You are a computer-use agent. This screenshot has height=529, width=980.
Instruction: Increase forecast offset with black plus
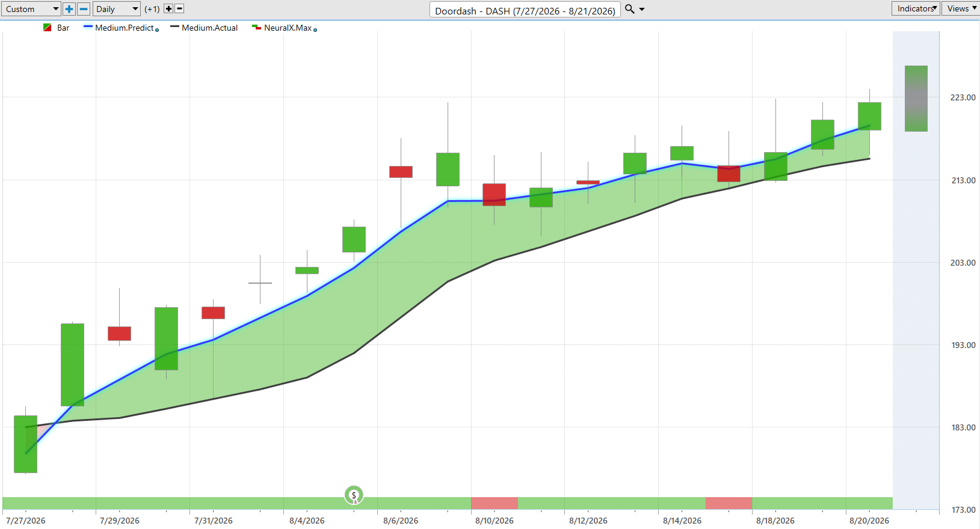(168, 9)
